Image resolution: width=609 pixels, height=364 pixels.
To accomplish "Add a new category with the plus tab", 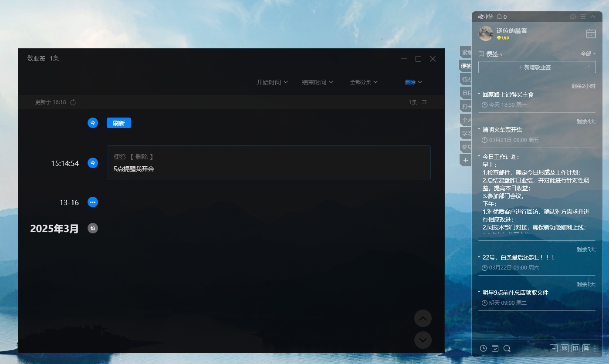I will pyautogui.click(x=466, y=160).
